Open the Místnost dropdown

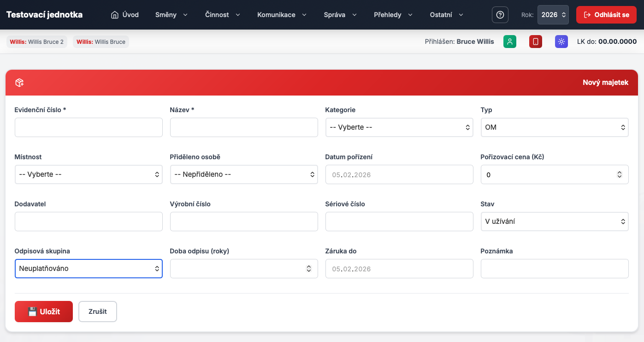(x=89, y=174)
